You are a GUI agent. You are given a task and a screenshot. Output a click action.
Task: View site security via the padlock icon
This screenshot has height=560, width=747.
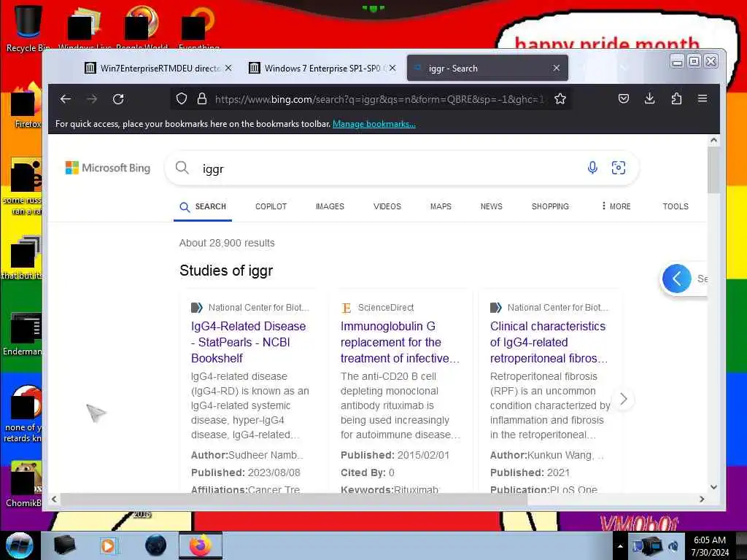202,99
